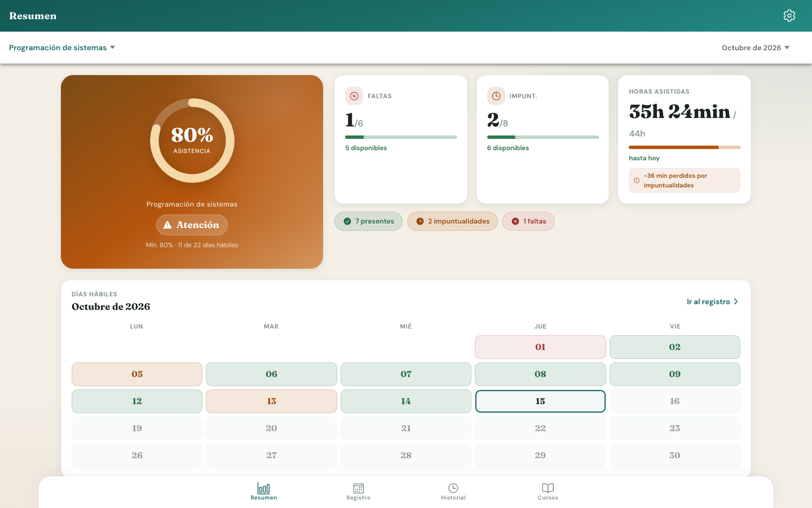This screenshot has height=508, width=812.
Task: Click the Cursos open book icon
Action: [x=548, y=488]
